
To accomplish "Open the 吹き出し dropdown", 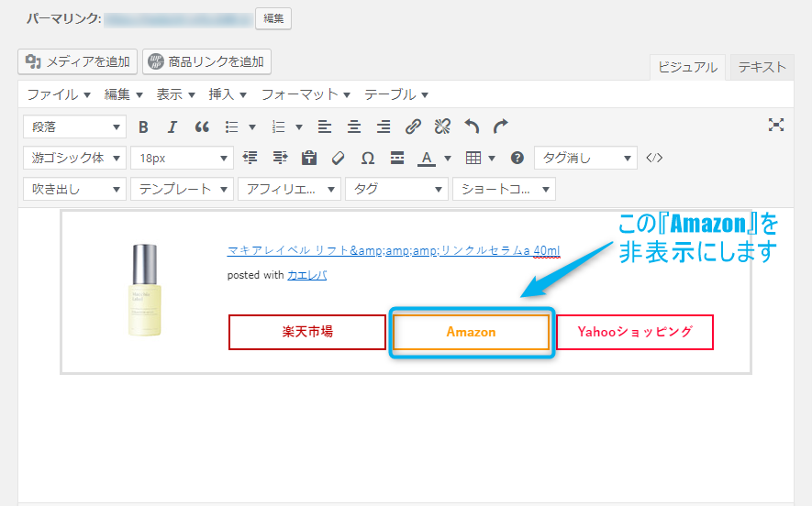I will tap(74, 189).
